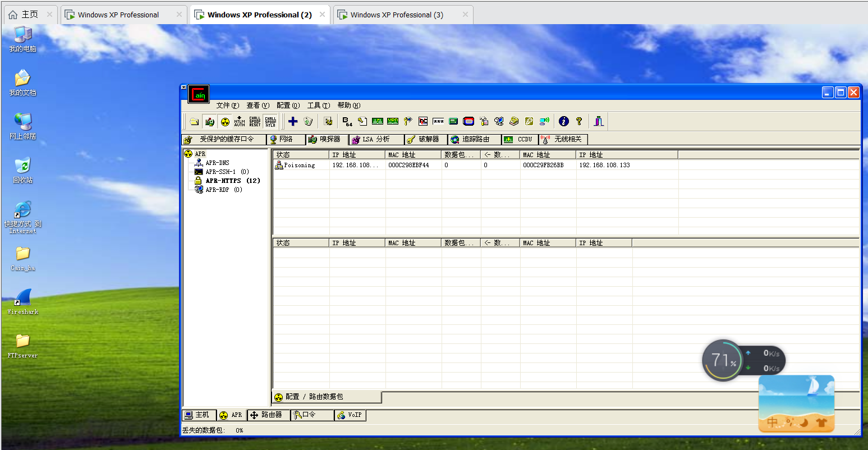Click the Open folder icon in toolbar
The image size is (868, 450).
pyautogui.click(x=194, y=121)
